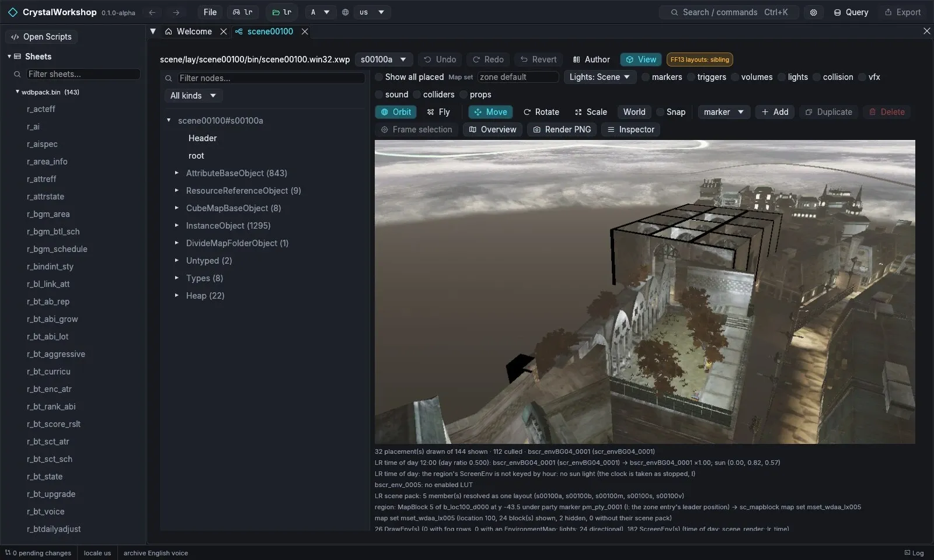Click the CrystalWorkshop diamond logo icon
934x560 pixels.
point(12,12)
